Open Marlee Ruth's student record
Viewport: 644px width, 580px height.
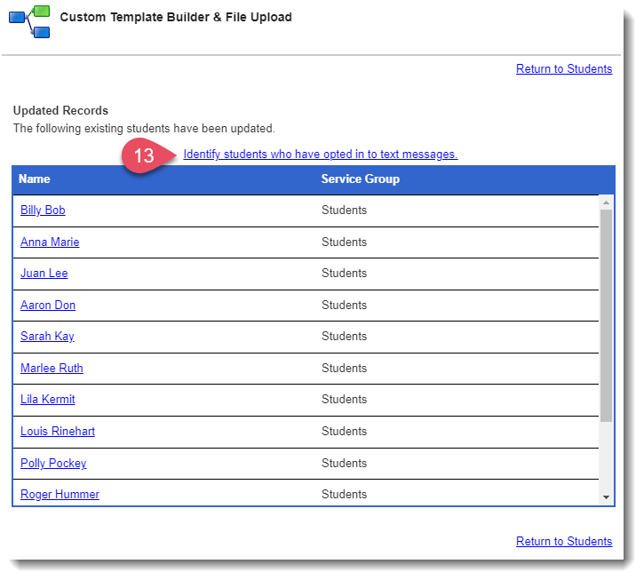(52, 368)
